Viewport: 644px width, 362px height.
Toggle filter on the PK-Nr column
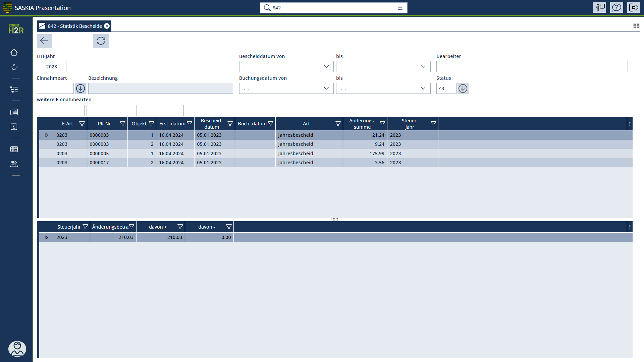pos(122,124)
